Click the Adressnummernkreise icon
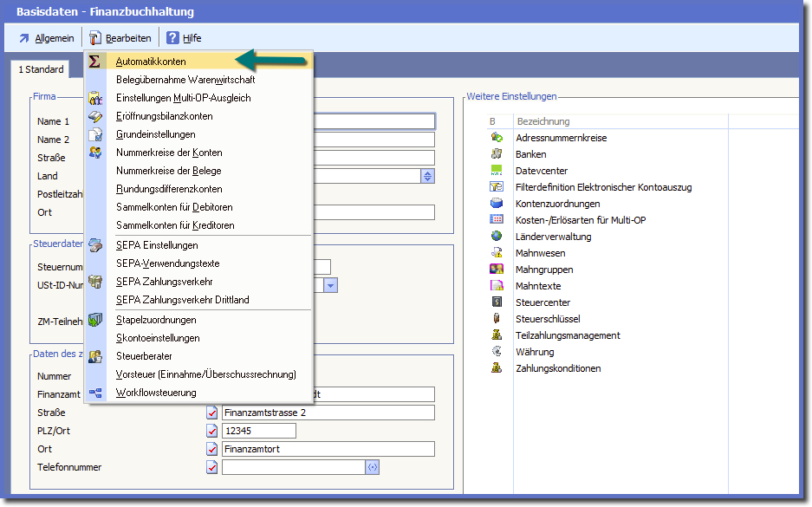The width and height of the screenshot is (812, 507). [497, 138]
